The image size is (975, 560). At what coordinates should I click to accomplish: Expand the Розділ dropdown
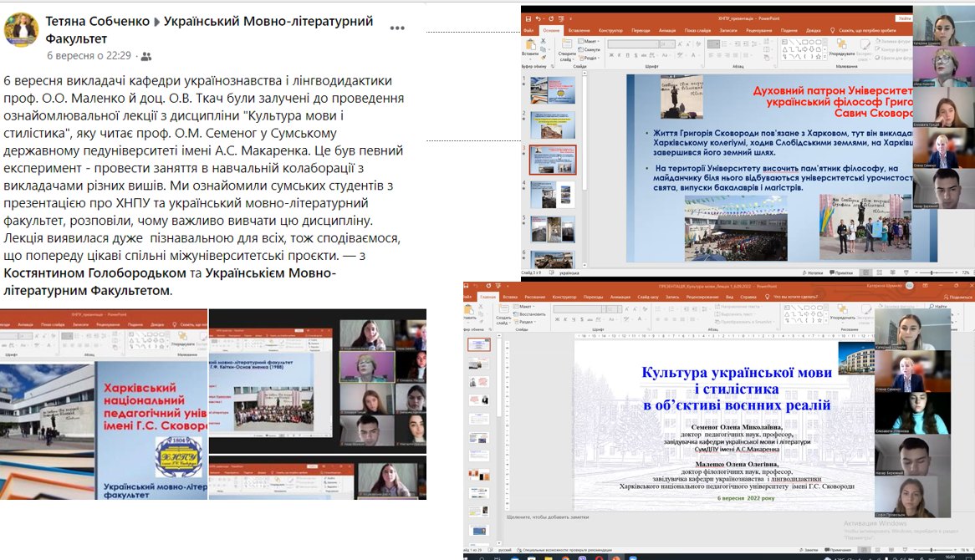pos(590,58)
